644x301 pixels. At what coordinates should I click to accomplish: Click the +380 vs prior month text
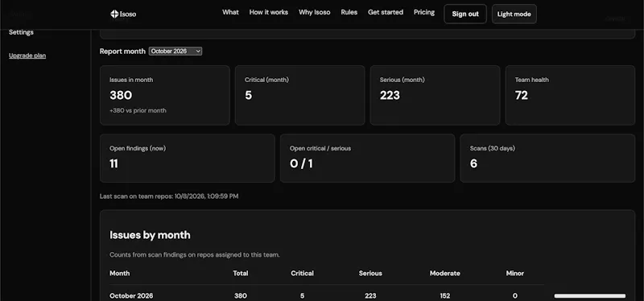tap(138, 110)
